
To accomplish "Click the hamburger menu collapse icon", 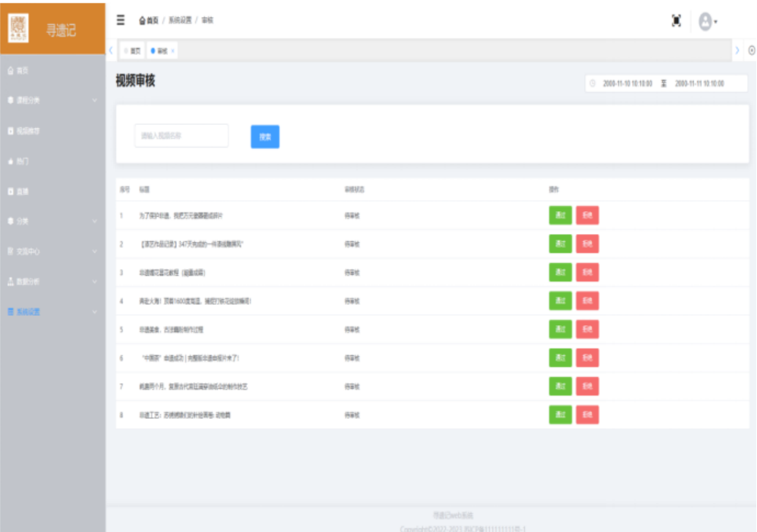I will click(x=121, y=20).
